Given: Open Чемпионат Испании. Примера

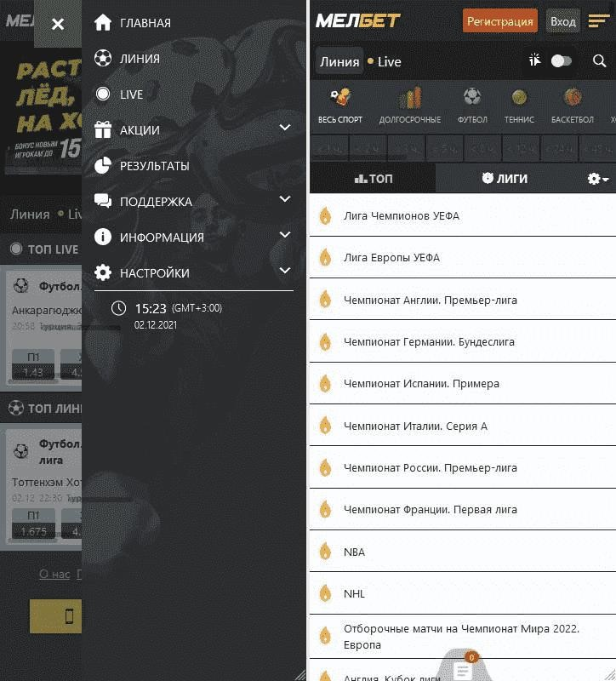Looking at the screenshot, I should click(x=463, y=384).
